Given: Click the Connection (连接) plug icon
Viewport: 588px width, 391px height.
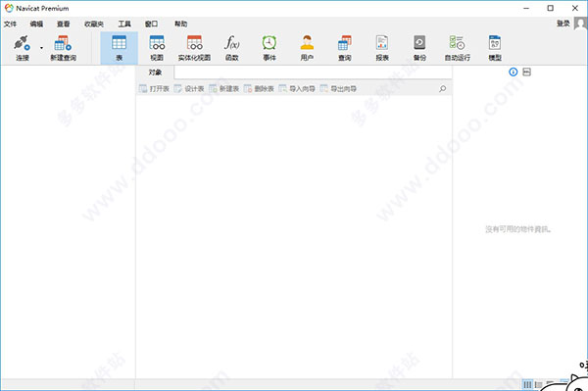Looking at the screenshot, I should coord(23,43).
